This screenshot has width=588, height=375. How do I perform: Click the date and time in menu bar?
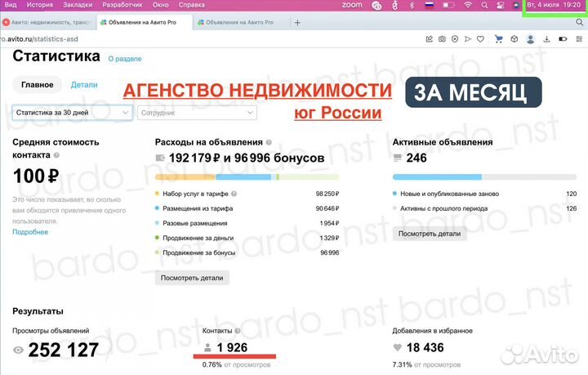[554, 5]
